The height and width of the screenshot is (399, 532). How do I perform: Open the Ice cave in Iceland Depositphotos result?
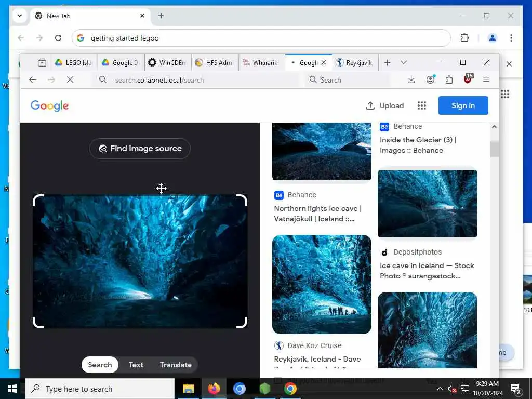tap(427, 271)
